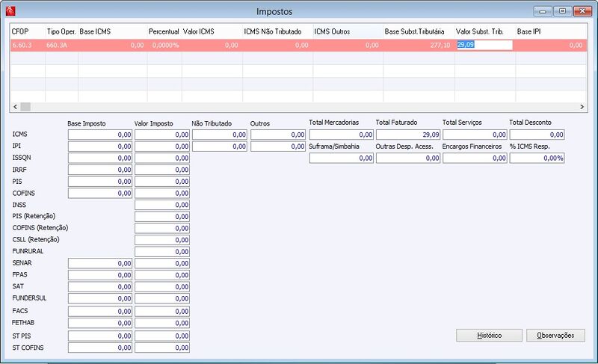Image resolution: width=598 pixels, height=364 pixels.
Task: Select the 6.60.3 CFOP cell
Action: pos(28,45)
